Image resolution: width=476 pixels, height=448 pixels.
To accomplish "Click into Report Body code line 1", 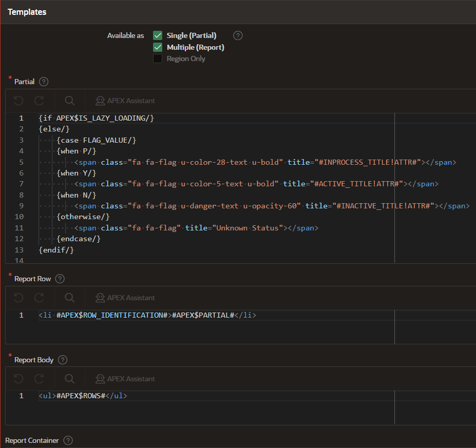I will coord(82,396).
